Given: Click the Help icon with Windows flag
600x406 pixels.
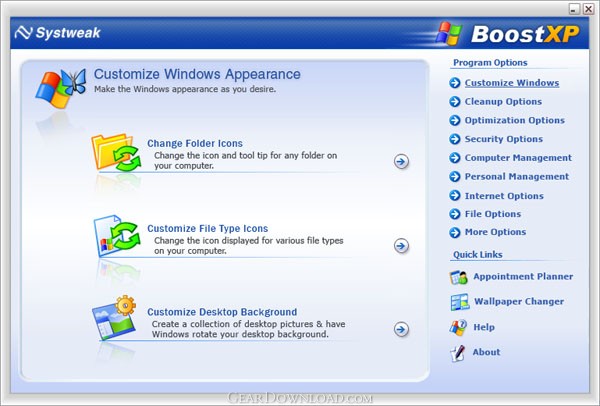Looking at the screenshot, I should click(x=458, y=328).
